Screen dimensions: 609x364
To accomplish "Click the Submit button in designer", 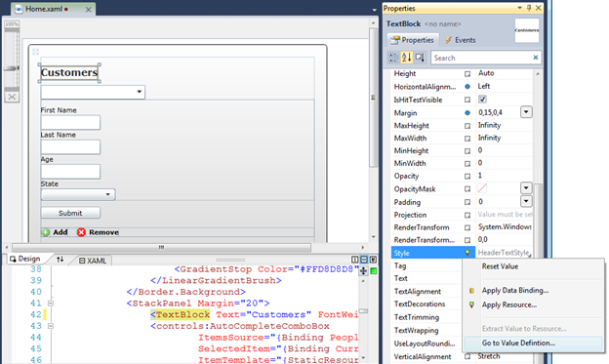I will 70,213.
